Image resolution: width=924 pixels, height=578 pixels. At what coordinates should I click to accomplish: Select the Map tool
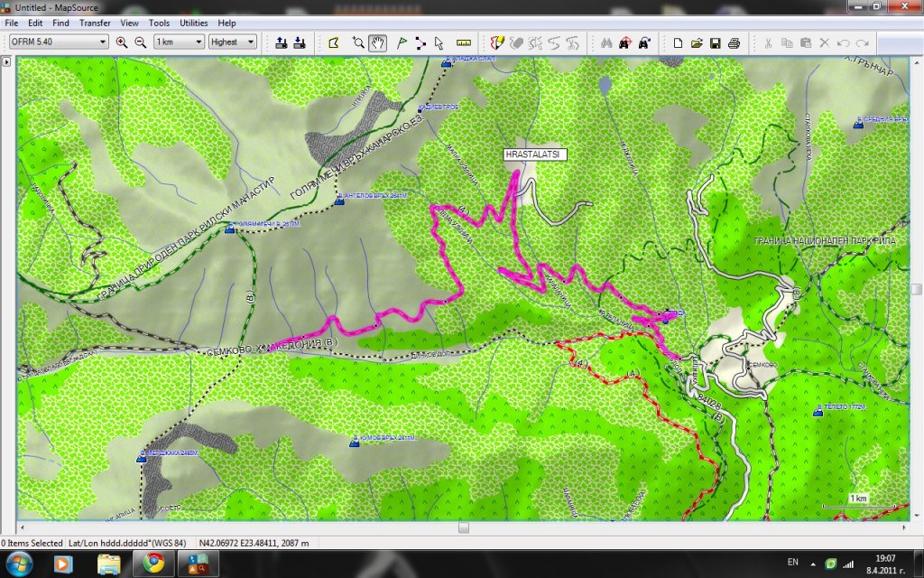[334, 42]
